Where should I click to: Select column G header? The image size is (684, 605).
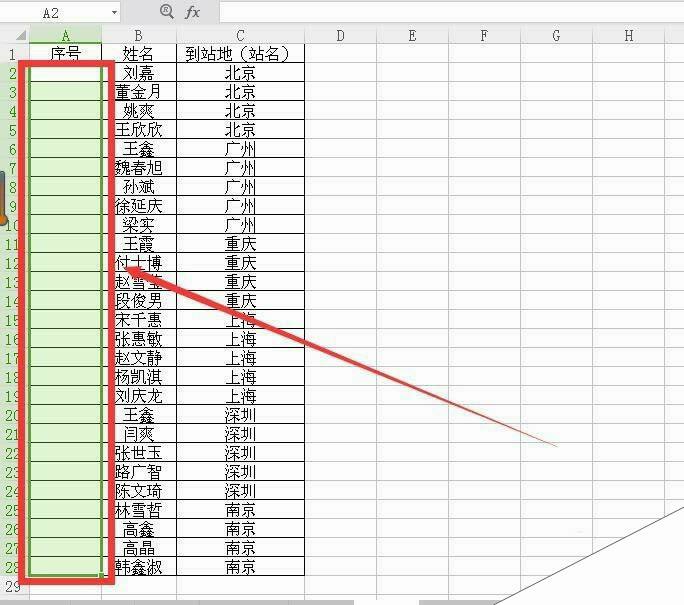556,35
